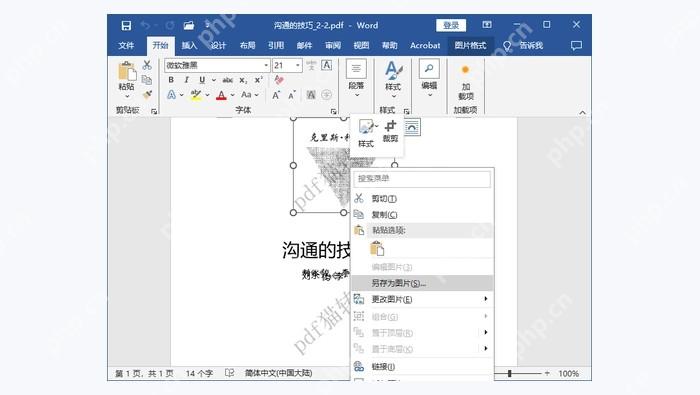Choose 复制 from context menu
The height and width of the screenshot is (395, 700).
point(422,215)
